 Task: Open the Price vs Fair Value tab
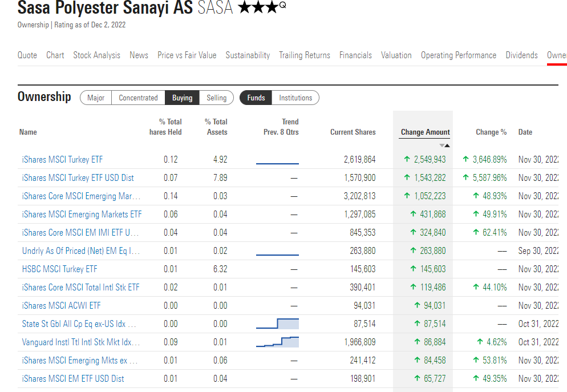pyautogui.click(x=187, y=55)
